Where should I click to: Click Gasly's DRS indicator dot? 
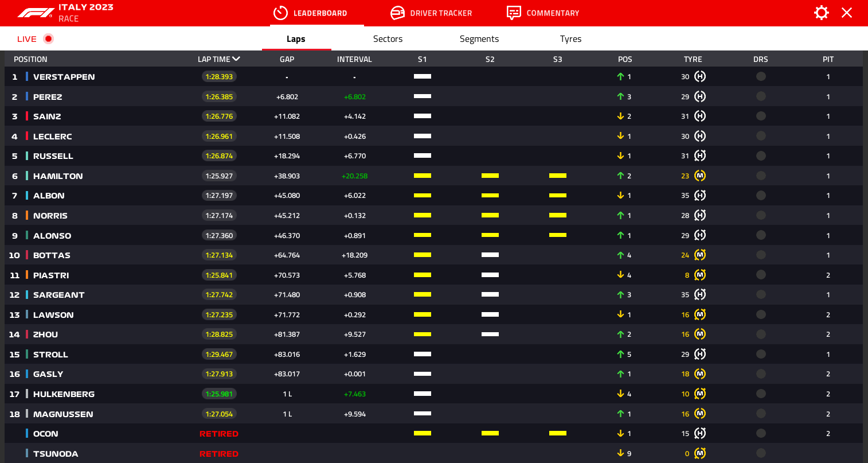(761, 373)
